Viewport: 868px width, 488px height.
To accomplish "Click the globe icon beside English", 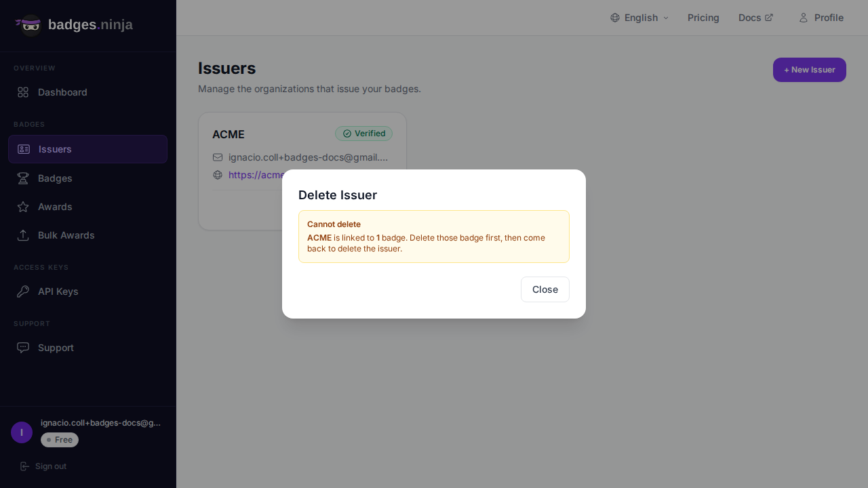I will [x=615, y=18].
